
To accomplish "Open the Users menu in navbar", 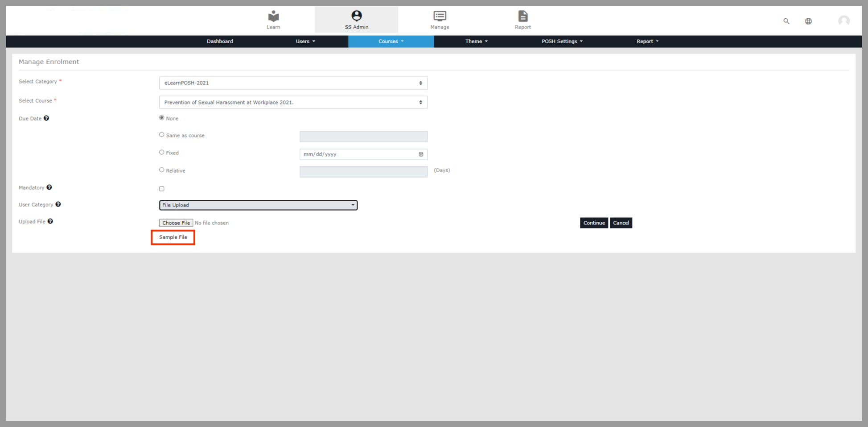I will pyautogui.click(x=305, y=41).
